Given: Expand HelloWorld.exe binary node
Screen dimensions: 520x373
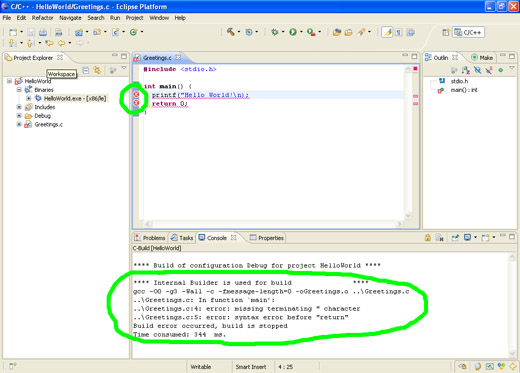Looking at the screenshot, I should [29, 98].
